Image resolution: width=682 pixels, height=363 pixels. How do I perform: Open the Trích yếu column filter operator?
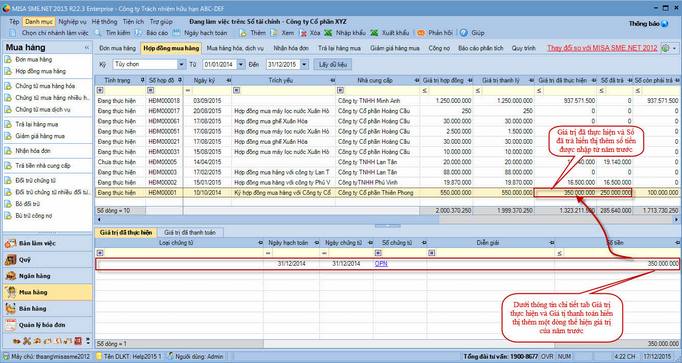click(237, 90)
